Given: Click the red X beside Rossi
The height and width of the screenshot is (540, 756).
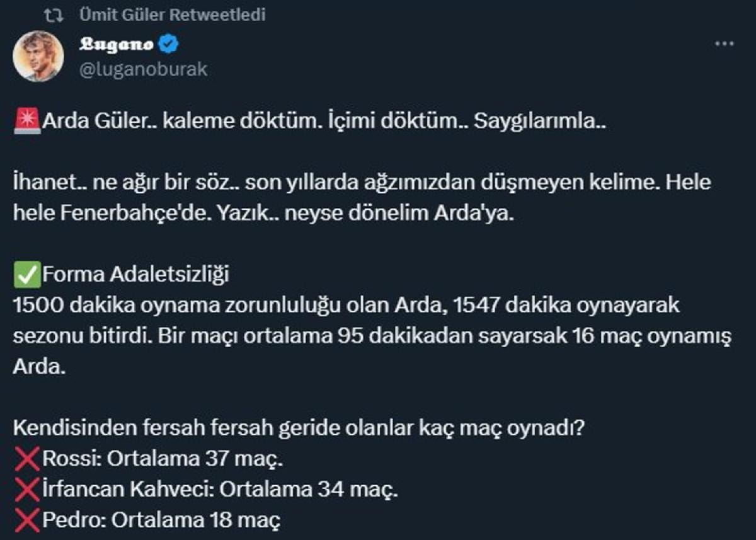Looking at the screenshot, I should [27, 459].
